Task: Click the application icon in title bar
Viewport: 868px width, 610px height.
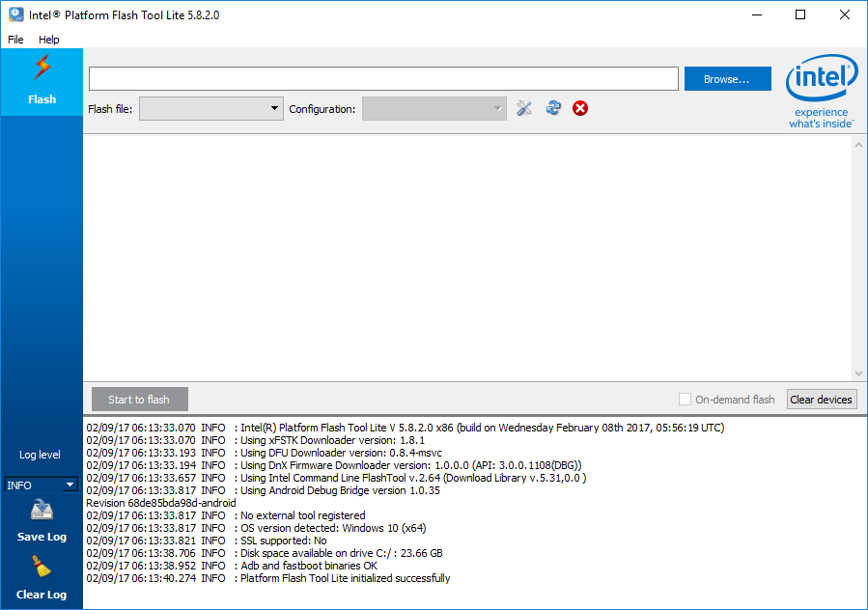Action: coord(14,14)
